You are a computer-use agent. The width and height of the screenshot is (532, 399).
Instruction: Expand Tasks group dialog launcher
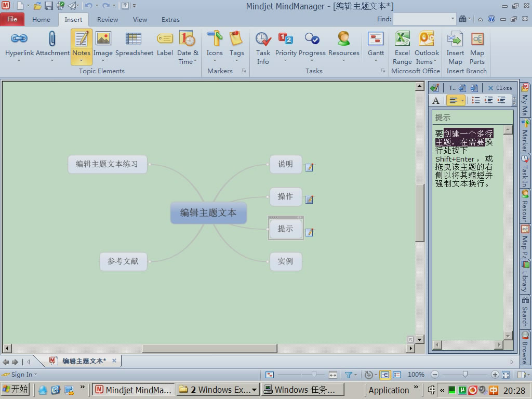[x=383, y=71]
